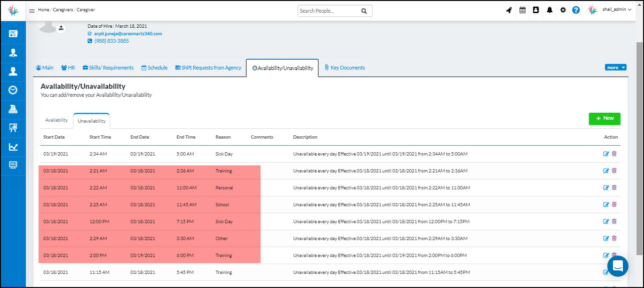Click the blue help question mark icon
644x288 pixels.
point(576,10)
